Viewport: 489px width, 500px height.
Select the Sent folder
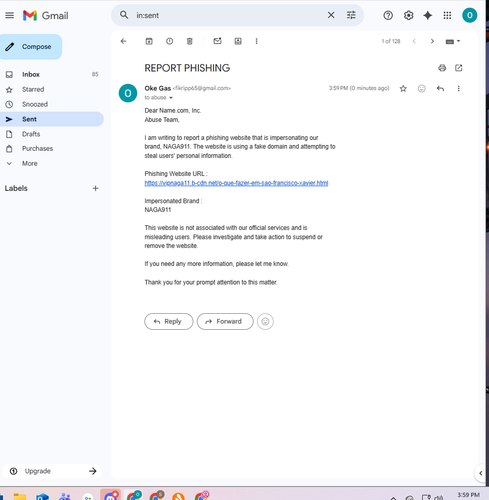52,119
